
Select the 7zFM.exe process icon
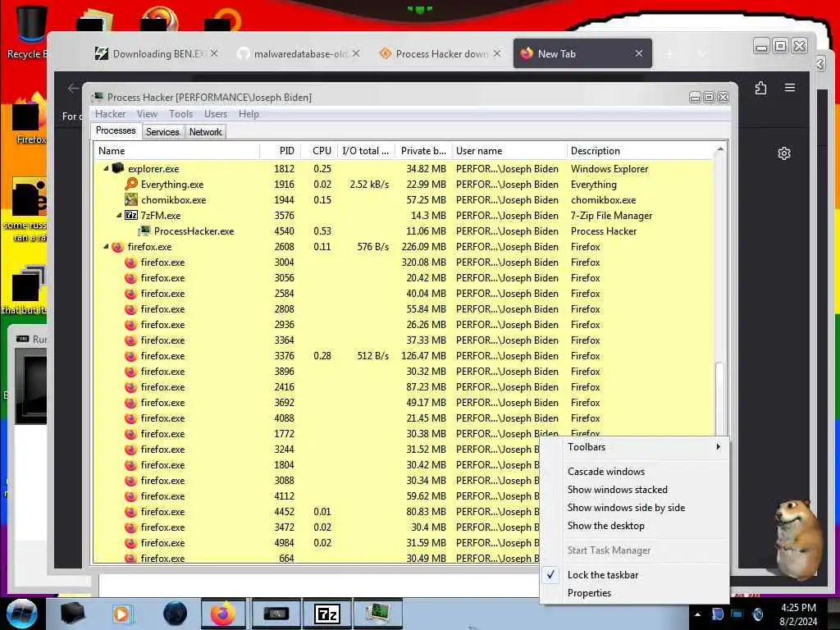pos(131,216)
